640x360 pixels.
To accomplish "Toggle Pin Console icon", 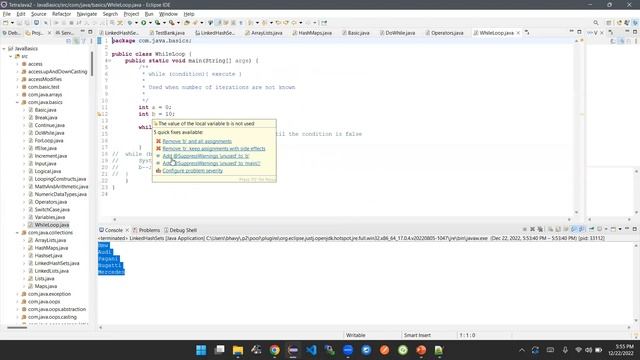I will click(591, 229).
